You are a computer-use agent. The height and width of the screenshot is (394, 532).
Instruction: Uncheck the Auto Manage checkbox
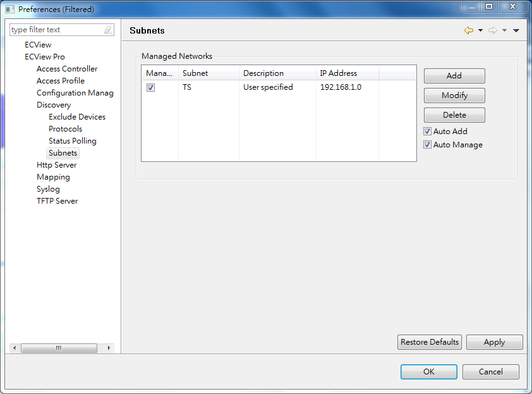coord(428,145)
